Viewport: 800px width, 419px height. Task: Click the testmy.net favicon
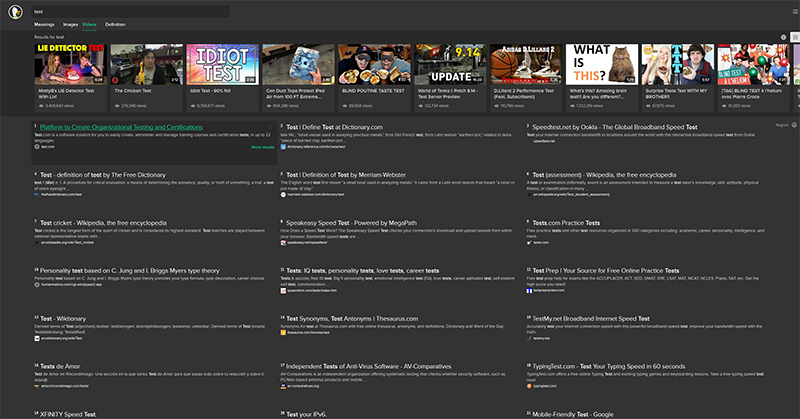tap(529, 338)
